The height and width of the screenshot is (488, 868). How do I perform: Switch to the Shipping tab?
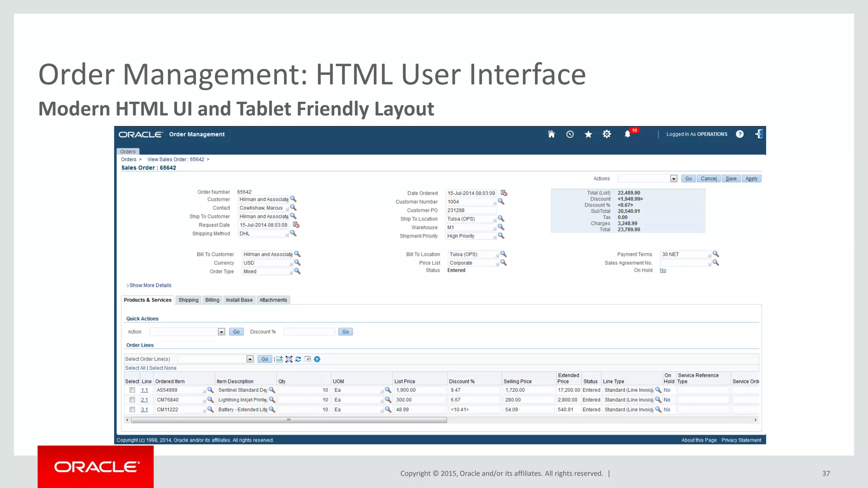pos(188,300)
